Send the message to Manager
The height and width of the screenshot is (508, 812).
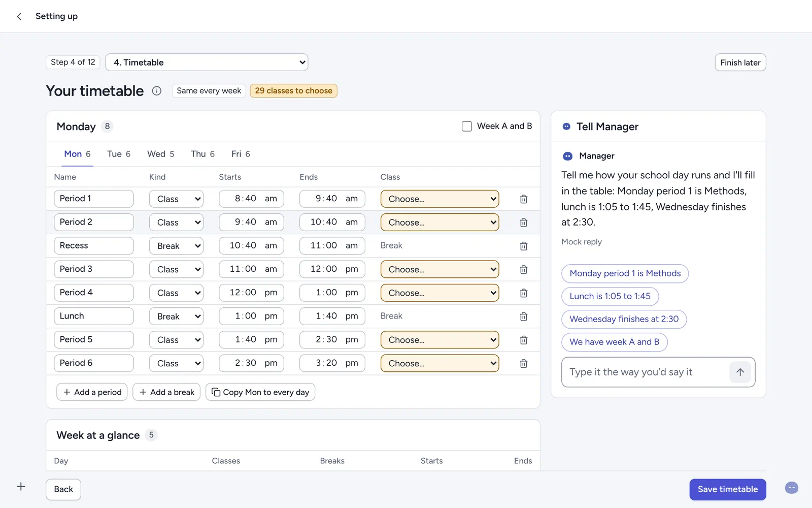coord(740,372)
